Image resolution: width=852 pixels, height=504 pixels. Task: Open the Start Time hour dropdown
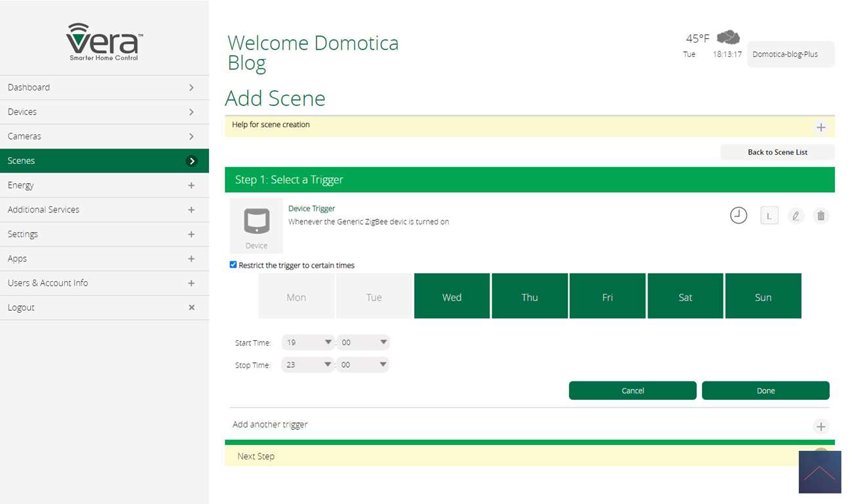[x=308, y=342]
